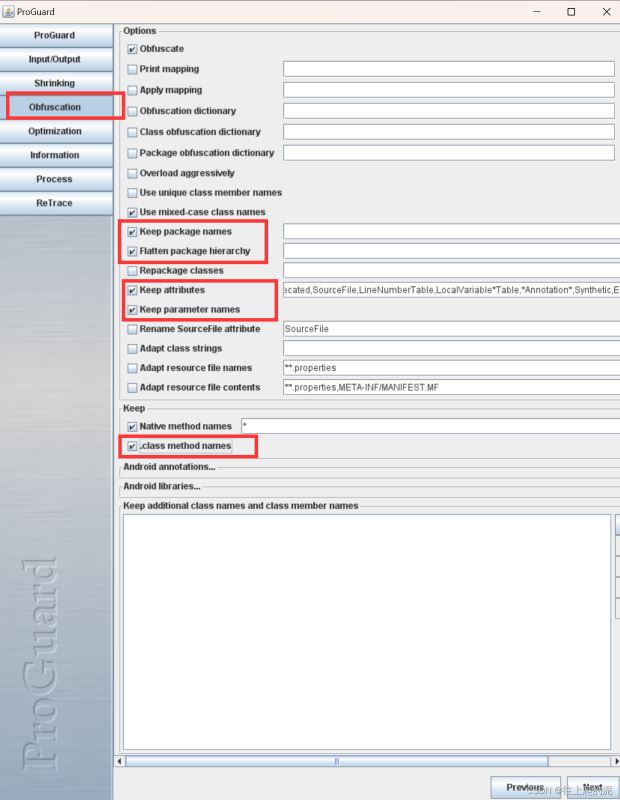Toggle Keep parameter names checkbox
This screenshot has width=620, height=800.
pyautogui.click(x=132, y=310)
